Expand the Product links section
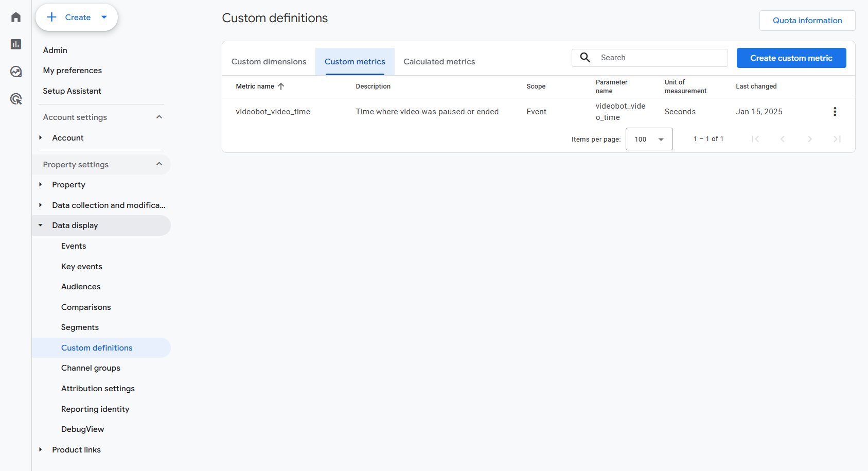Screen dimensions: 868x471 41,449
